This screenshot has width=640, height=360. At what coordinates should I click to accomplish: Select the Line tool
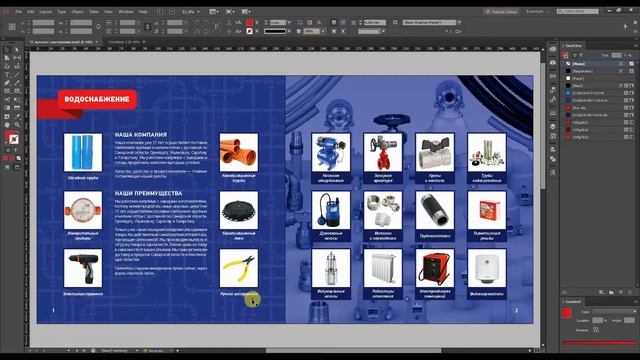coord(17,75)
